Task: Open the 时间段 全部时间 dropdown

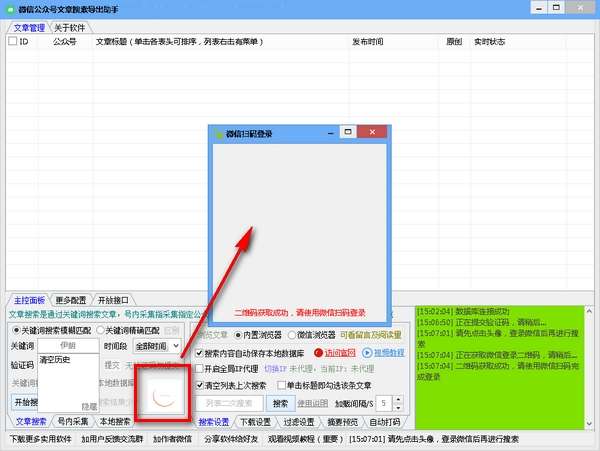Action: (157, 346)
